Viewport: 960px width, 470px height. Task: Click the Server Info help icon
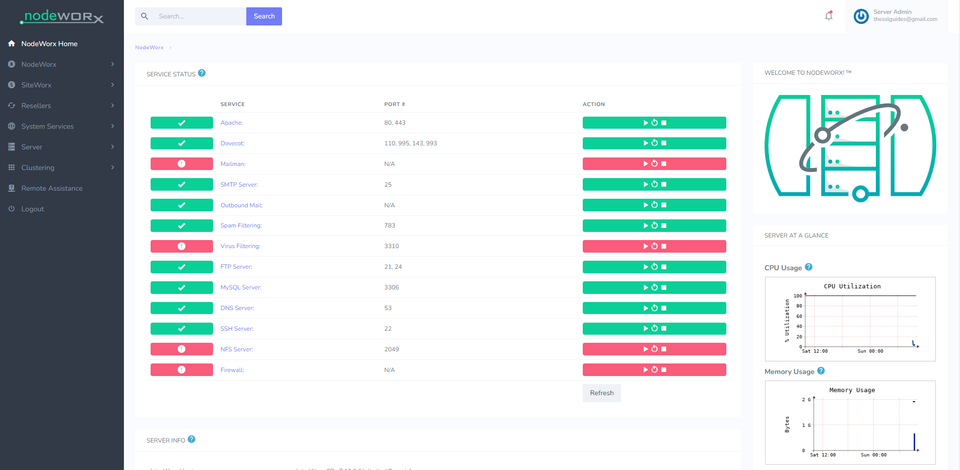[x=191, y=439]
